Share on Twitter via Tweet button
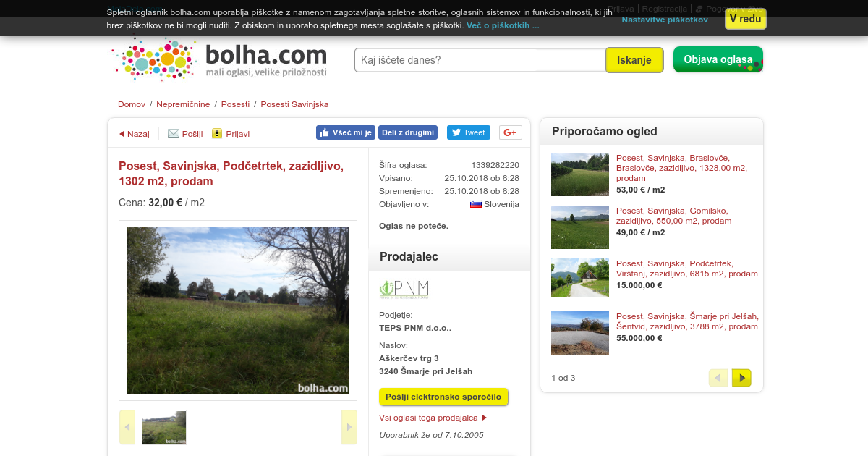868x456 pixels. click(x=468, y=132)
